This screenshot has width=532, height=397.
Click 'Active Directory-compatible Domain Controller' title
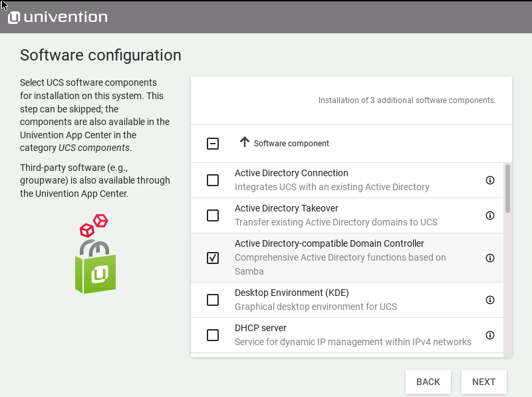pos(329,243)
